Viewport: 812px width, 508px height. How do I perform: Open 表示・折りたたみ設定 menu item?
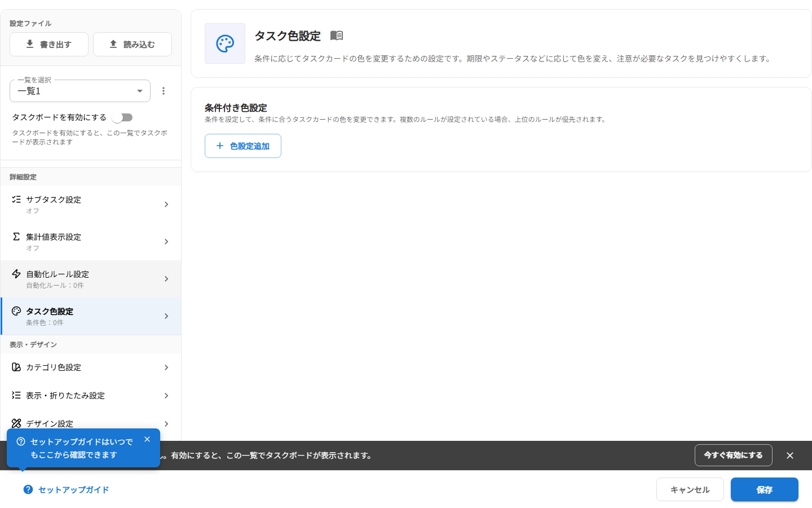pos(91,396)
